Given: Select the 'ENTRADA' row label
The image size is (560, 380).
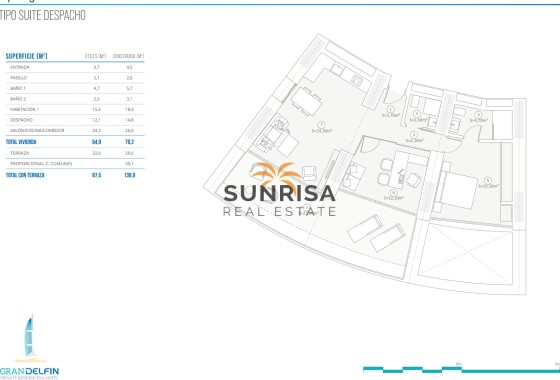Looking at the screenshot, I should (20, 67).
